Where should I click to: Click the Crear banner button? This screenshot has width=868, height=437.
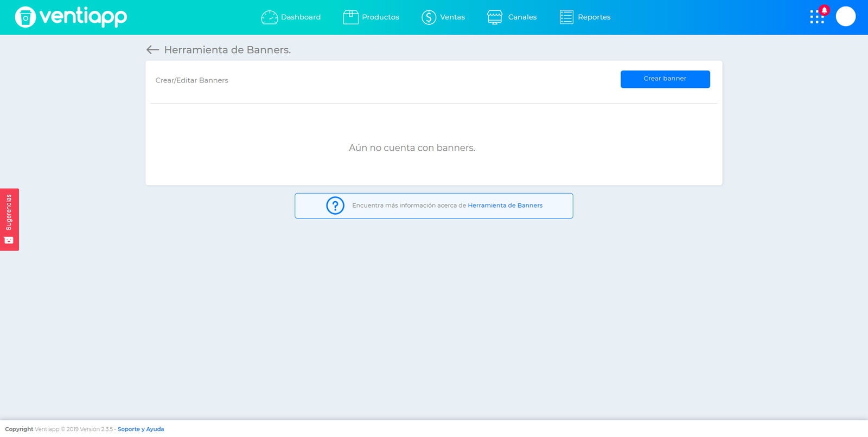(665, 79)
